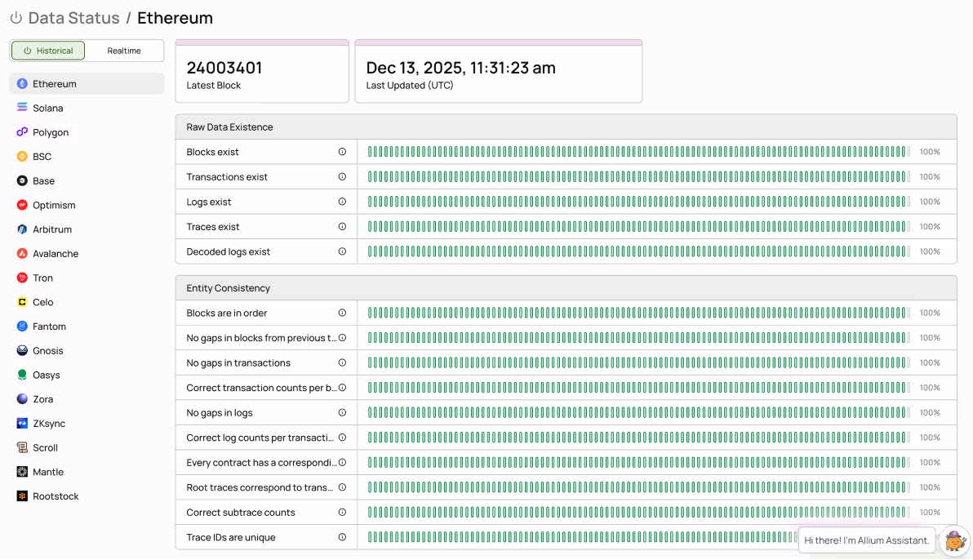
Task: Select Arbitrum in the chain list
Action: click(x=87, y=229)
